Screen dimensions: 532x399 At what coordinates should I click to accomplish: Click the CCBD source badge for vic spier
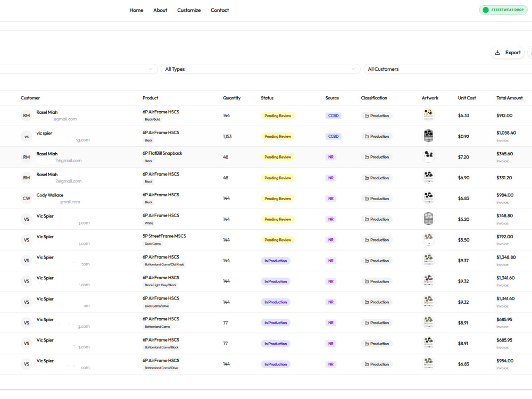tap(333, 136)
